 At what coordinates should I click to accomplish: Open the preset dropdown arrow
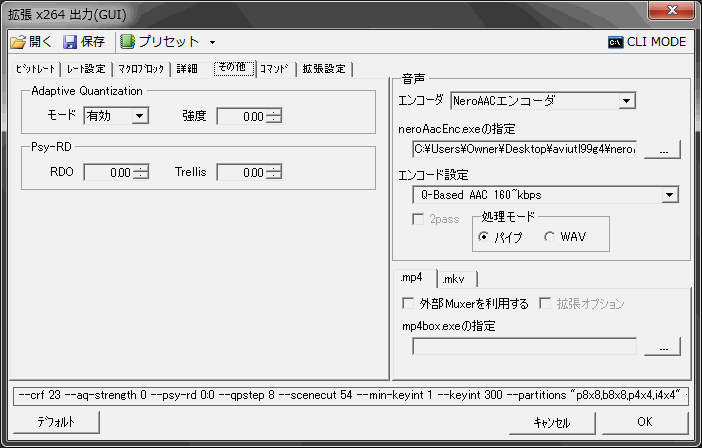pyautogui.click(x=212, y=43)
